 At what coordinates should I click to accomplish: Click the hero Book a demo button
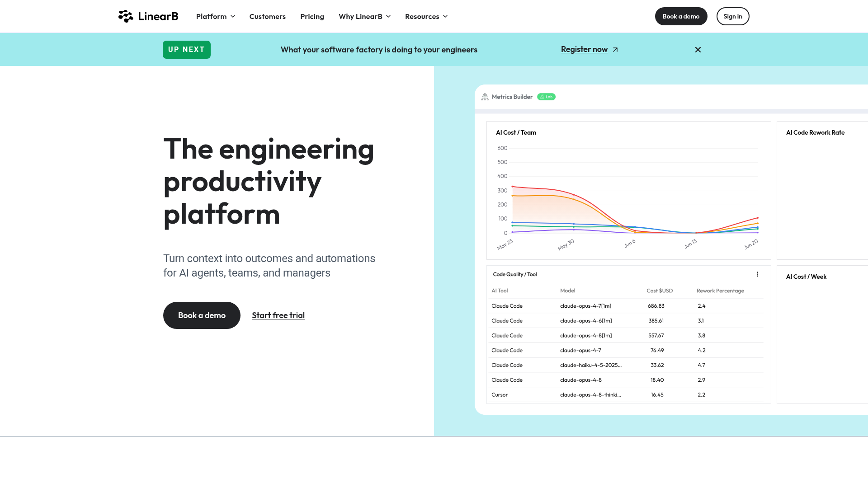202,315
